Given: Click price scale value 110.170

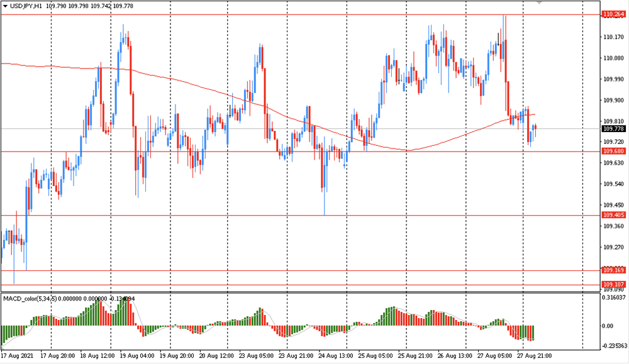Looking at the screenshot, I should 614,37.
